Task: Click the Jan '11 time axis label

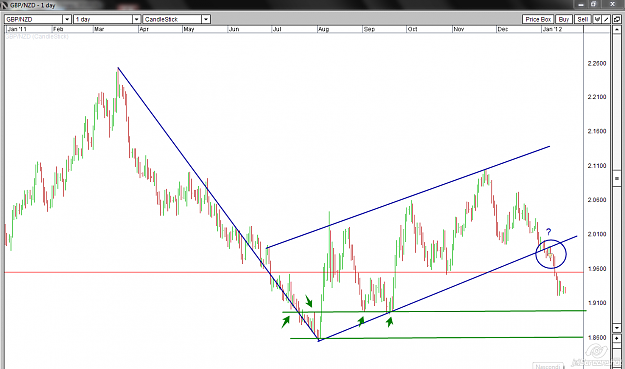Action: coord(17,29)
